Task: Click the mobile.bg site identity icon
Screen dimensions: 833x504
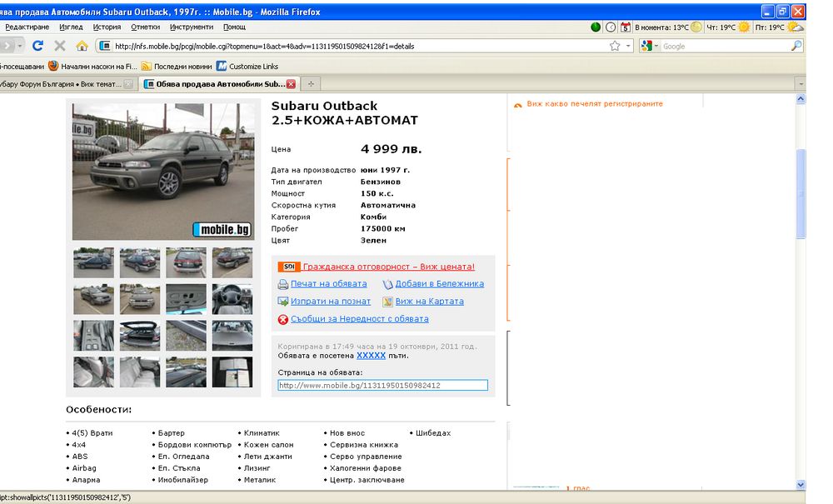Action: 105,46
